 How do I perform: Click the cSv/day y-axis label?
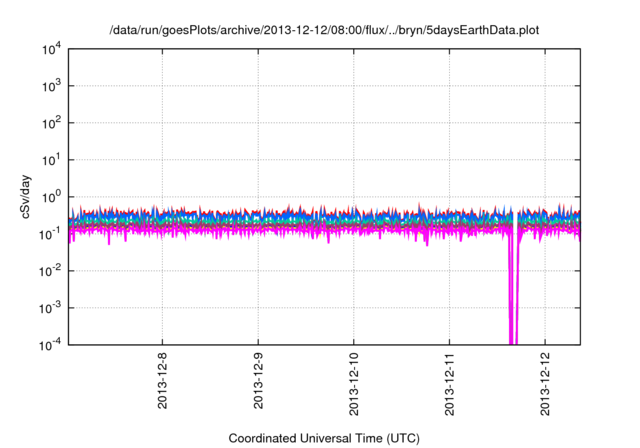[x=26, y=197]
